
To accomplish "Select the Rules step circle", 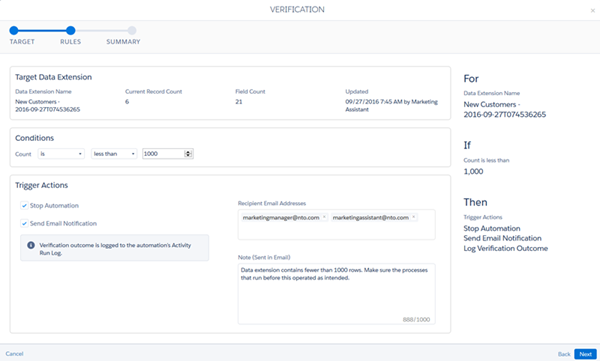I will (70, 30).
